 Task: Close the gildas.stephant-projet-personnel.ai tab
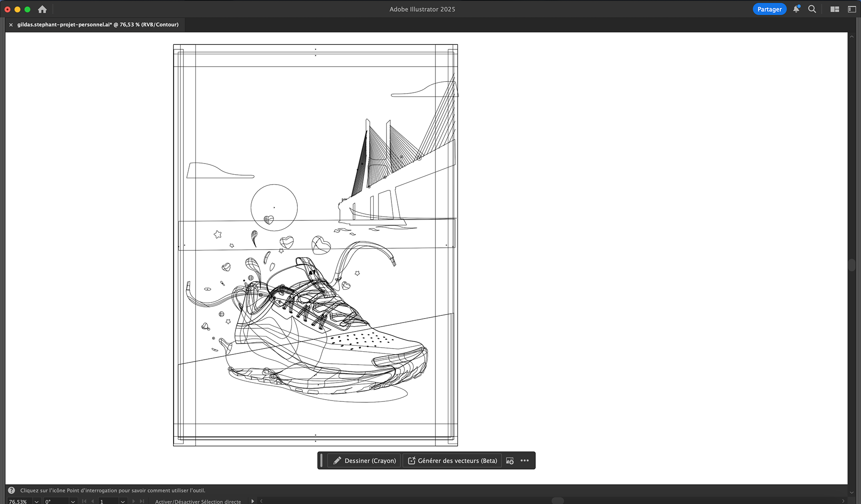[x=11, y=25]
